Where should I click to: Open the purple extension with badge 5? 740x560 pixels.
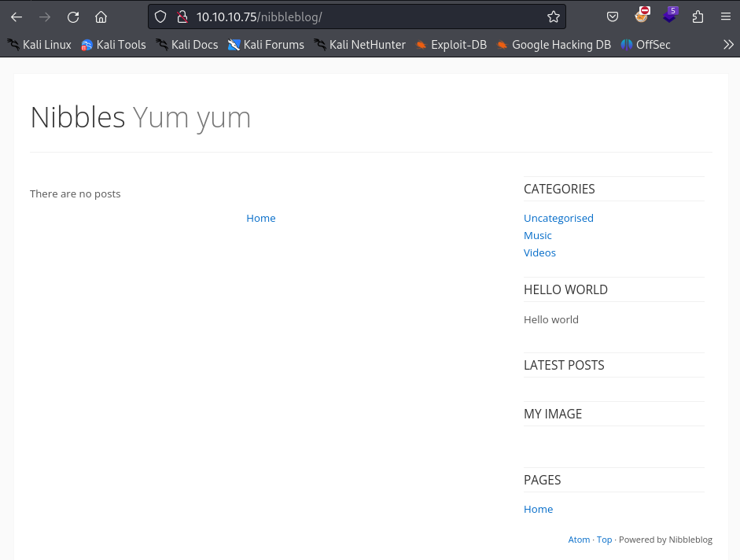pyautogui.click(x=669, y=16)
